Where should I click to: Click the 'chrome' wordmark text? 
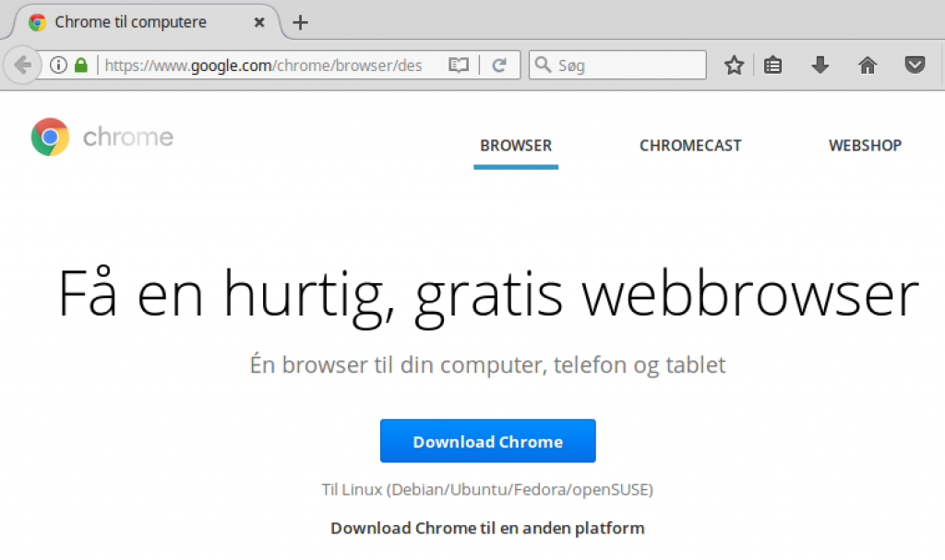(x=127, y=137)
